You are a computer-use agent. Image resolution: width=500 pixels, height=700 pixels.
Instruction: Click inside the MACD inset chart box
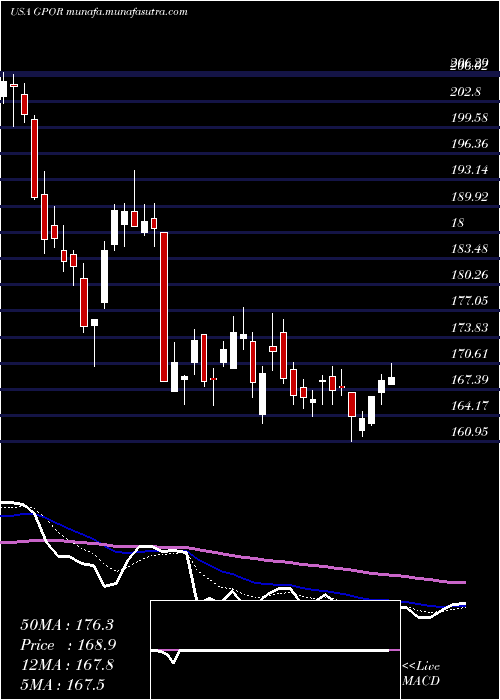[275, 650]
